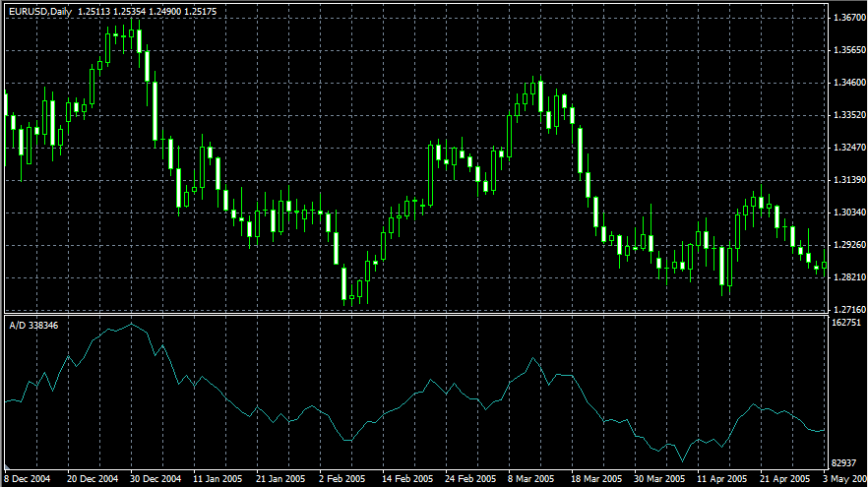Select the 1.35650 price level
The width and height of the screenshot is (868, 487).
(849, 50)
